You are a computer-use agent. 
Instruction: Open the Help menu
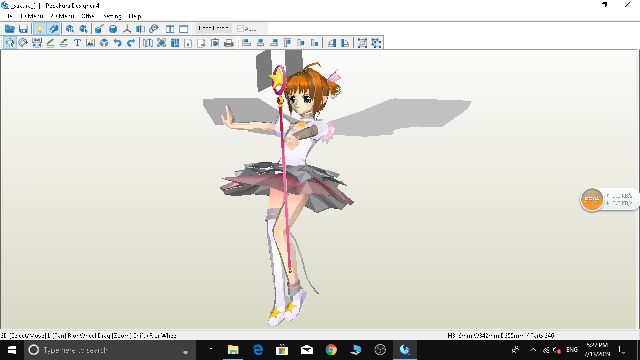(135, 16)
